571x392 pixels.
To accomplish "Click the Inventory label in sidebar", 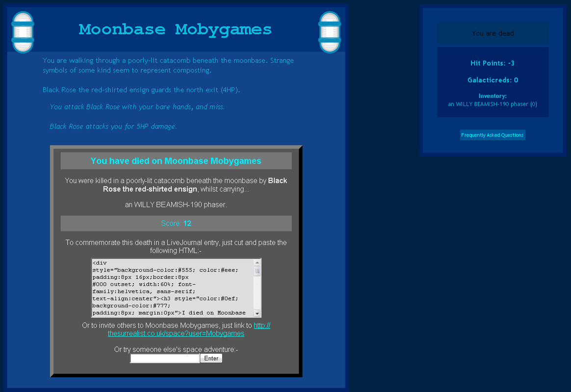I will click(493, 96).
